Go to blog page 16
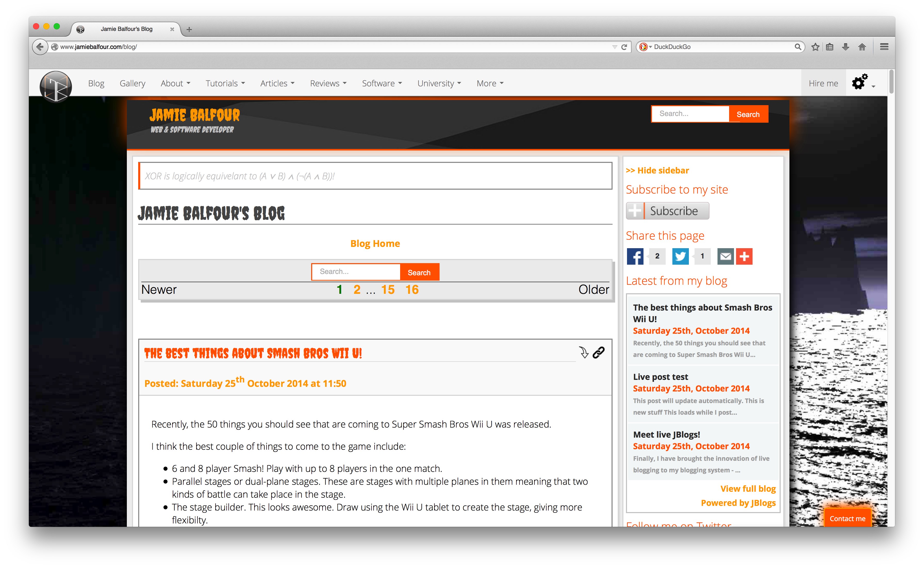924x568 pixels. [x=412, y=290]
